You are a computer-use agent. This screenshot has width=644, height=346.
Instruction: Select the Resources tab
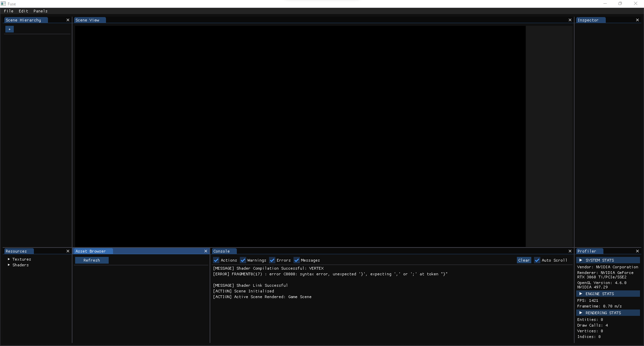tap(19, 251)
